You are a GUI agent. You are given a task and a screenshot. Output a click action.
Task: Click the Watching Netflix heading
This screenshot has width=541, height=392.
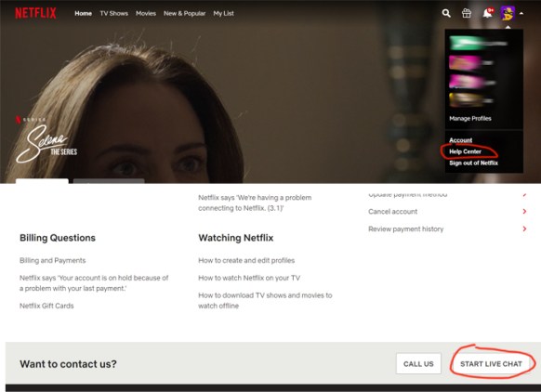point(236,238)
